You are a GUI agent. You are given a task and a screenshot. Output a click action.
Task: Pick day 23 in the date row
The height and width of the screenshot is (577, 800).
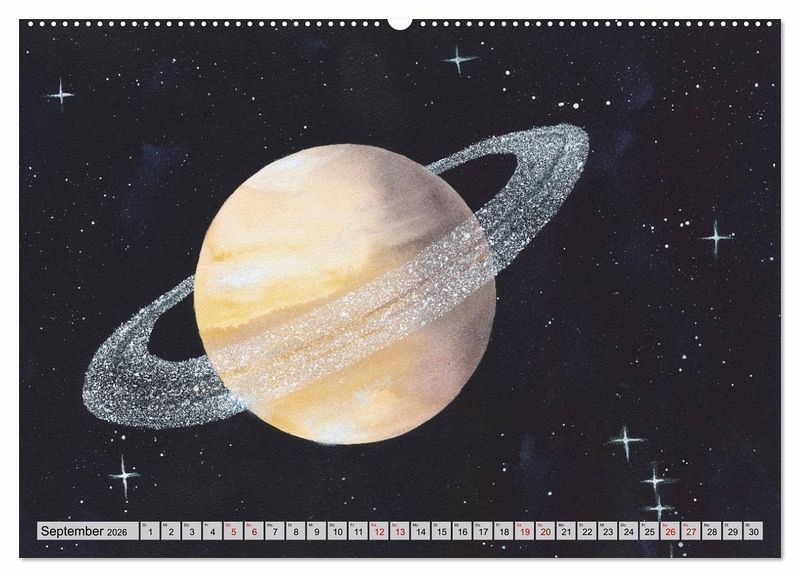(x=608, y=532)
